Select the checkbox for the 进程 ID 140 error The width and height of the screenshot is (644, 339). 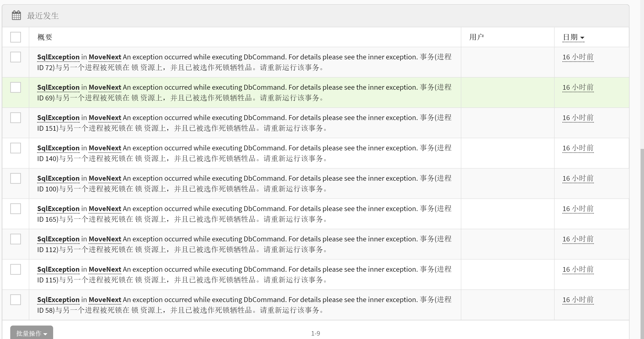[16, 148]
